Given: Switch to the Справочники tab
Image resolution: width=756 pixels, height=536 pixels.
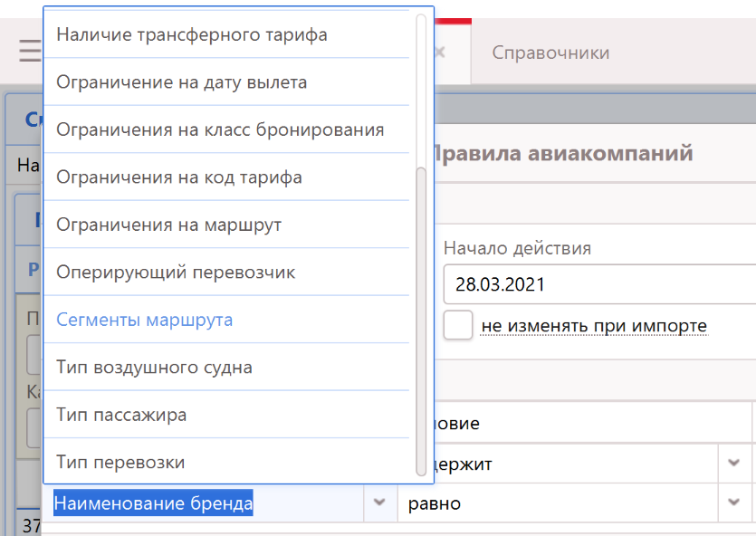Looking at the screenshot, I should [x=550, y=53].
